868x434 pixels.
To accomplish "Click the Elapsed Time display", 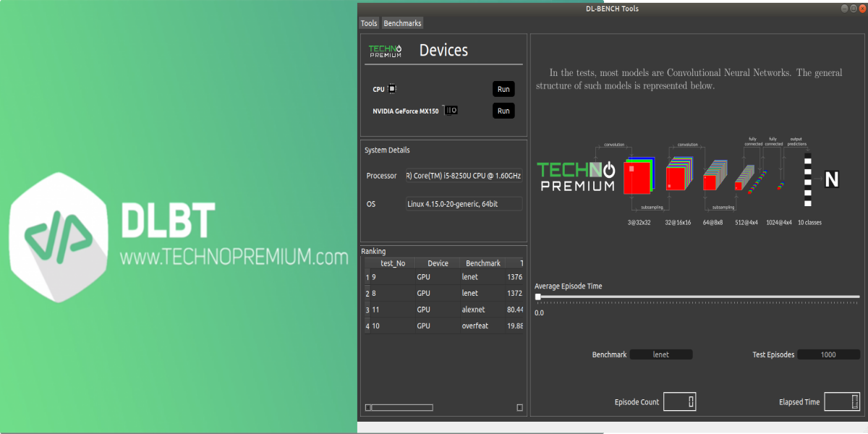I will click(842, 401).
